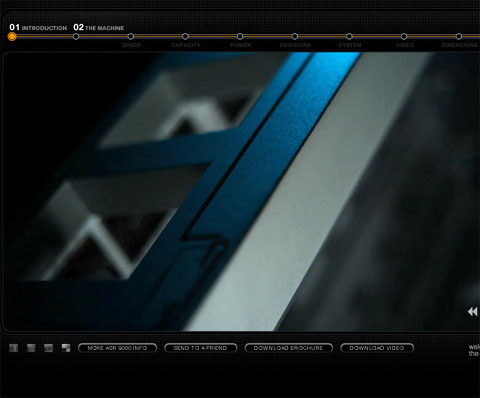Go to the Capacity timeline node
Image resolution: width=480 pixels, height=398 pixels.
point(185,36)
